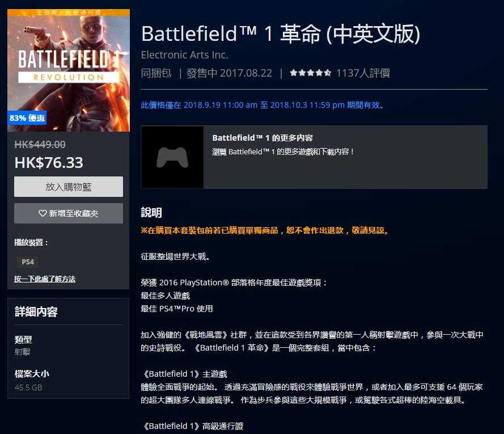Click the 射擊 genre value
This screenshot has height=434, width=504.
pos(23,352)
